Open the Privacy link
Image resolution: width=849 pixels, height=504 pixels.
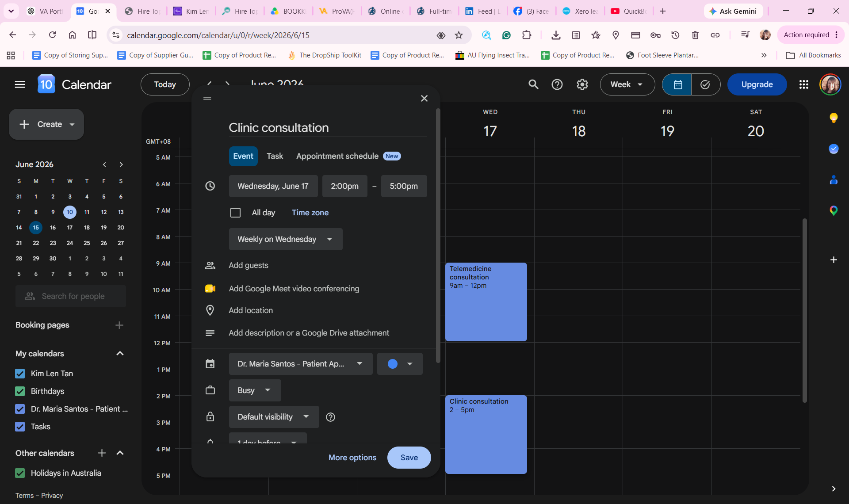click(x=52, y=496)
